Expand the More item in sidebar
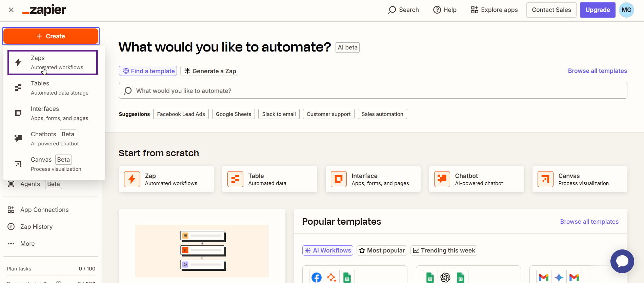 27,244
